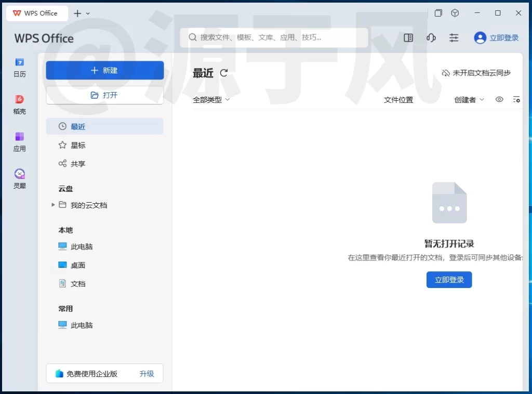The image size is (532, 394).
Task: Click the cloud-off icon beside sync status
Action: pyautogui.click(x=445, y=73)
